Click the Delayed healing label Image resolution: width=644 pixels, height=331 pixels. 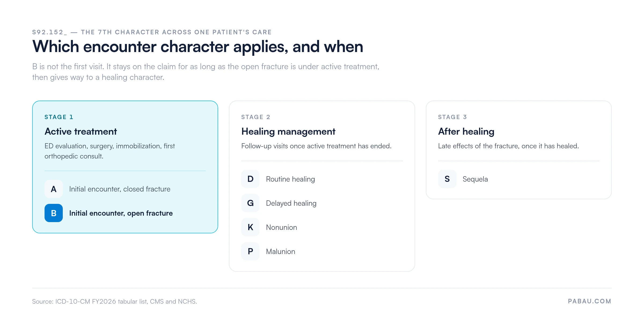(x=291, y=203)
